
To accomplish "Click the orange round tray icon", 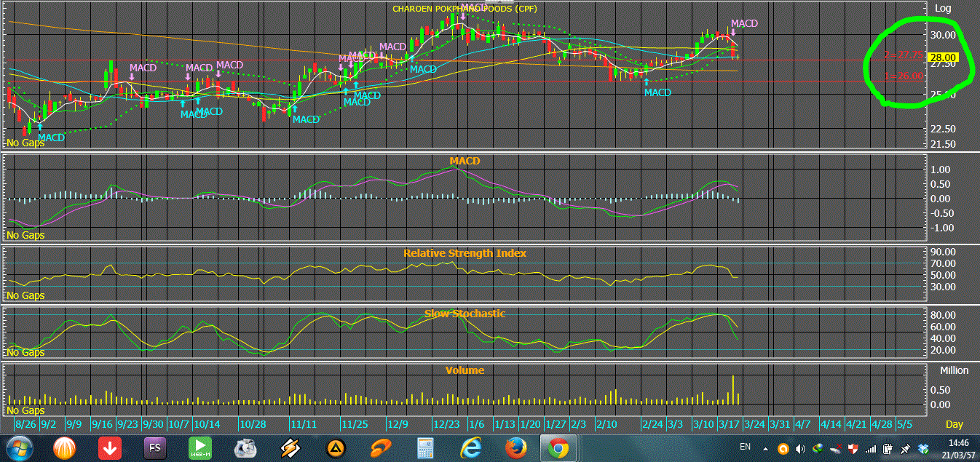I will click(x=783, y=448).
